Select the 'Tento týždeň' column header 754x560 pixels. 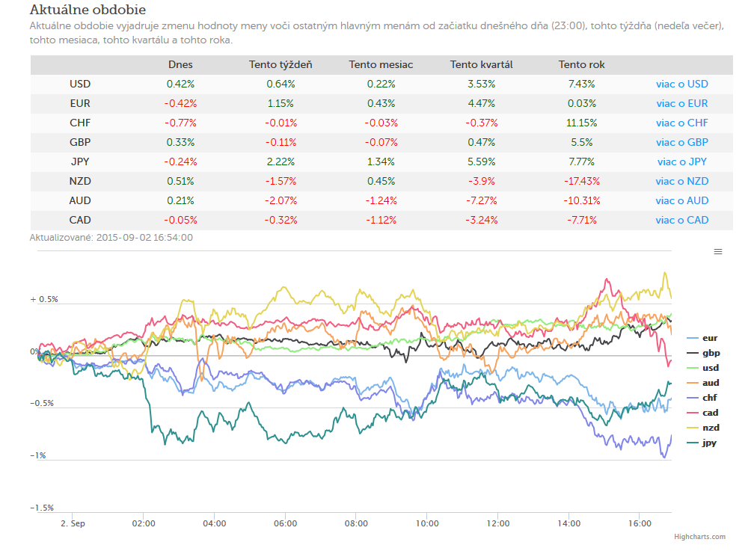[281, 64]
